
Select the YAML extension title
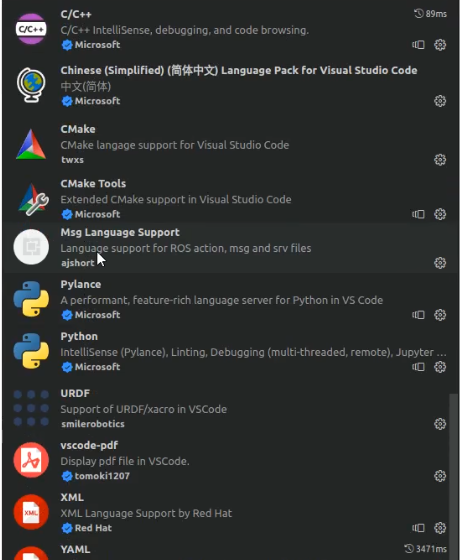point(75,549)
